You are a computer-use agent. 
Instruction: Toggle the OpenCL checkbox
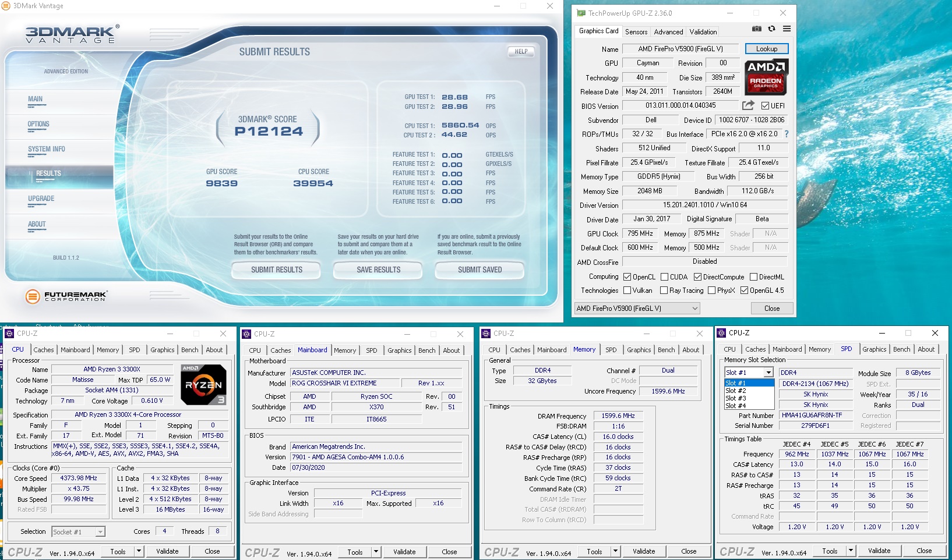click(627, 277)
